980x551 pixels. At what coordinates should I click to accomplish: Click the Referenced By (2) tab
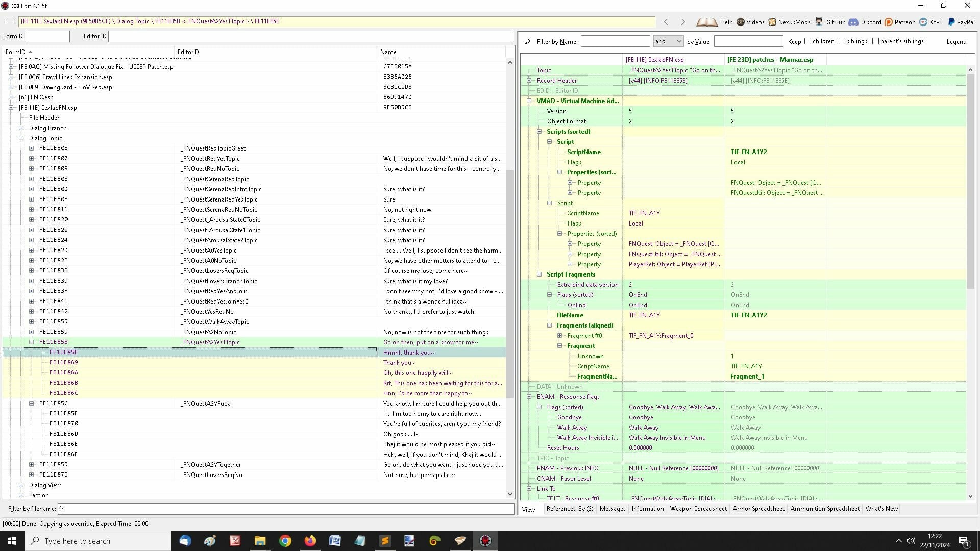(570, 509)
